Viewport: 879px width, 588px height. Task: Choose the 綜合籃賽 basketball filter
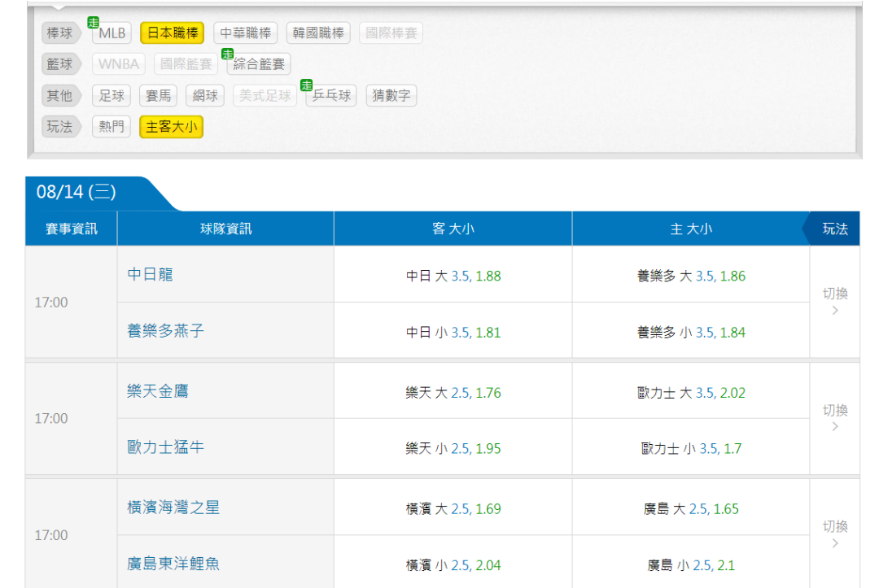260,64
